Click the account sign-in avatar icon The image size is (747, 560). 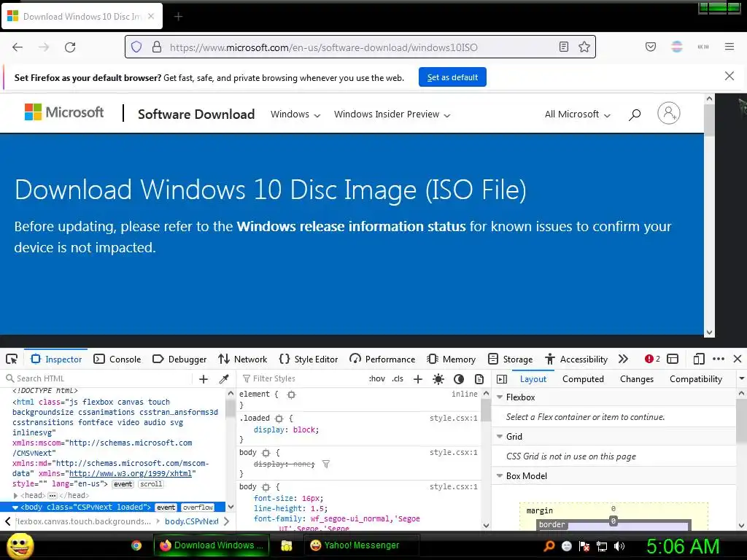[x=668, y=113]
